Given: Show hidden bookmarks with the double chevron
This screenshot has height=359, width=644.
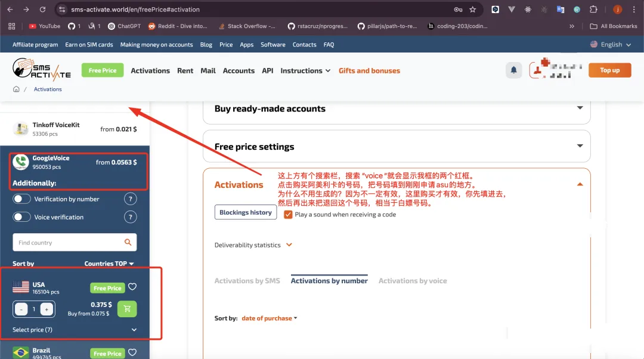Looking at the screenshot, I should pyautogui.click(x=572, y=26).
